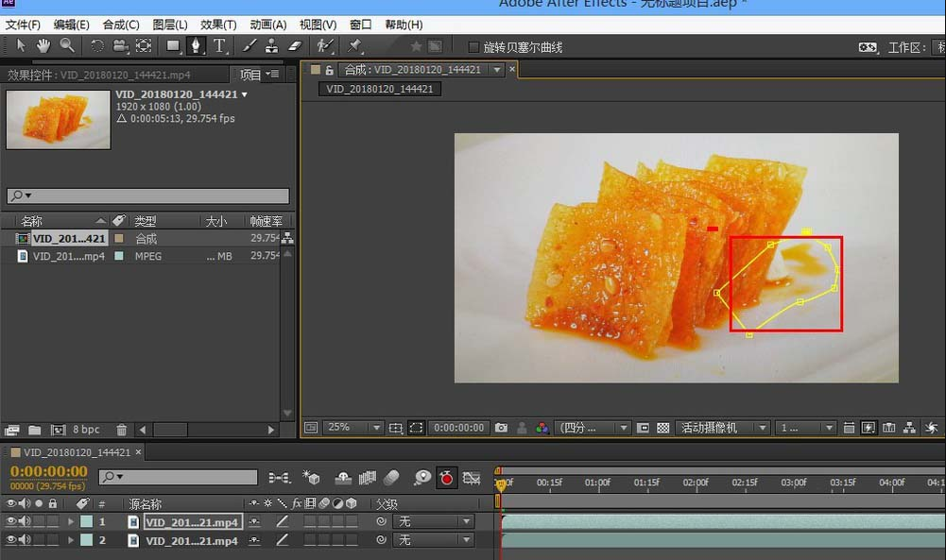Select the Pen tool
The image size is (946, 560).
tap(196, 45)
